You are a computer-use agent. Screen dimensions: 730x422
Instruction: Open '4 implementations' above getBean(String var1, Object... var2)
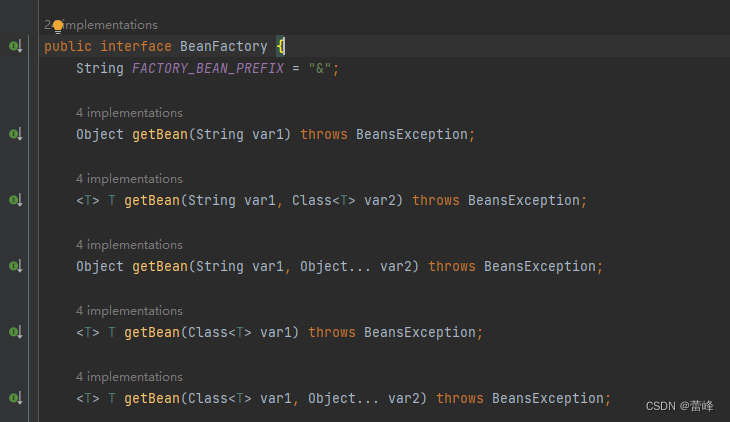pos(129,245)
